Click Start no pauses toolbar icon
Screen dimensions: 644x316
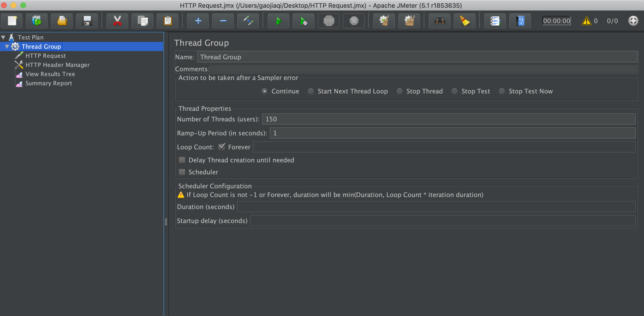pyautogui.click(x=303, y=21)
